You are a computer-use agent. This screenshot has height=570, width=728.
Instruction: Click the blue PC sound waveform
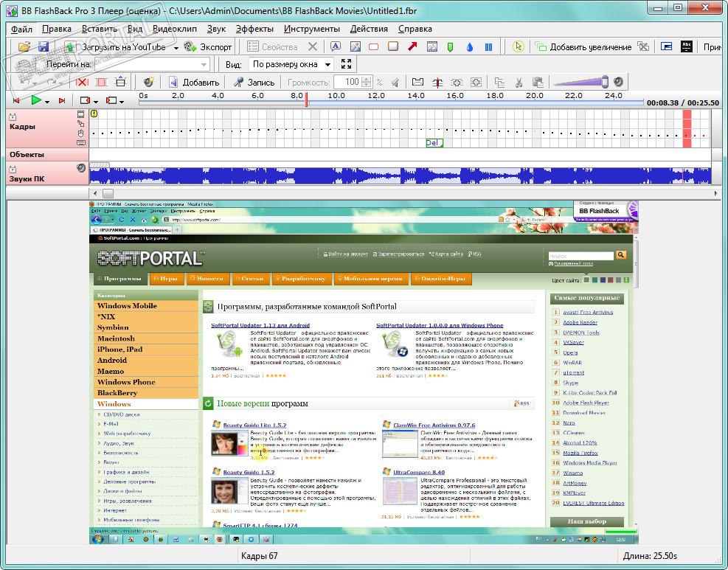(401, 176)
